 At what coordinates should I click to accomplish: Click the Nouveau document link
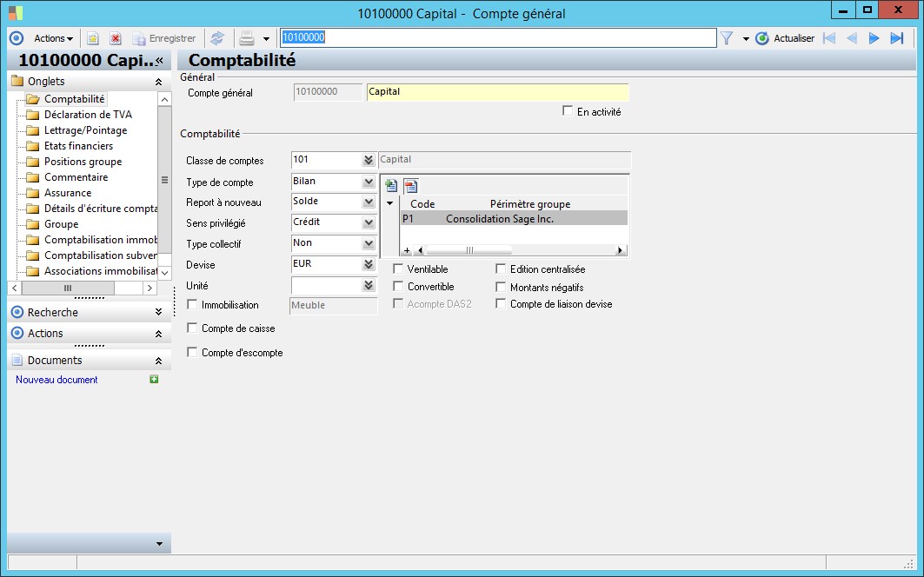pos(57,380)
